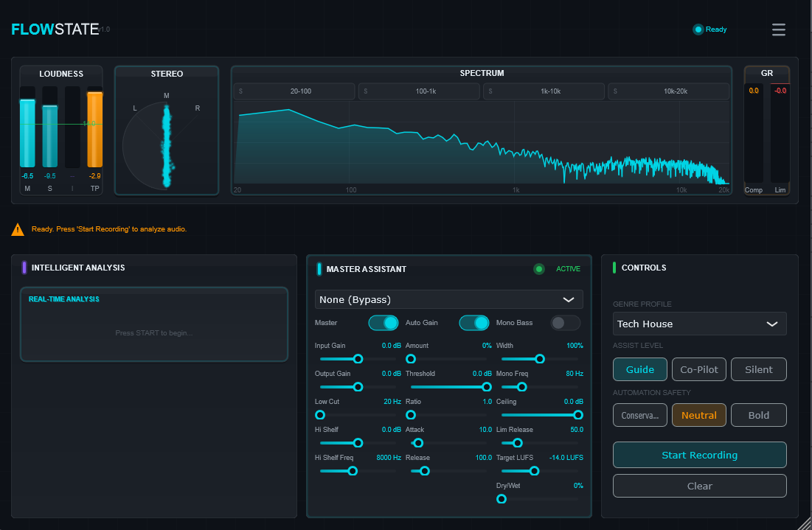Choose the Silent assist level
Image resolution: width=812 pixels, height=530 pixels.
758,369
